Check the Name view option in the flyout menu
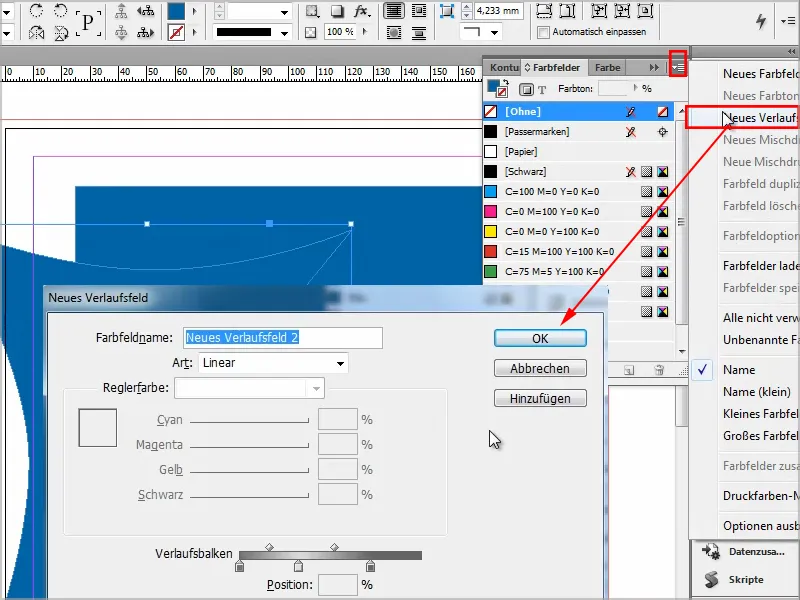Image resolution: width=800 pixels, height=600 pixels. click(739, 370)
